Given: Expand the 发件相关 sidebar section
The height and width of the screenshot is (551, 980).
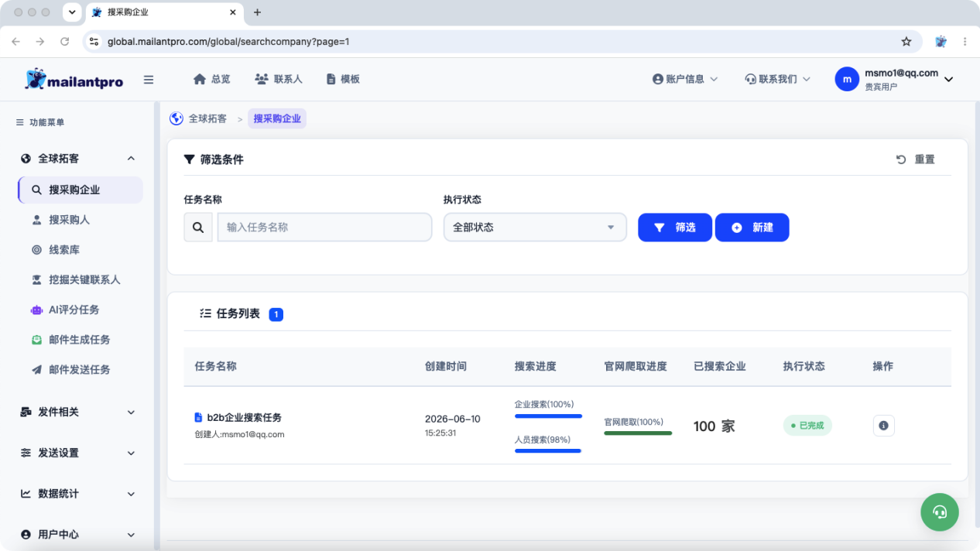Looking at the screenshot, I should tap(77, 412).
